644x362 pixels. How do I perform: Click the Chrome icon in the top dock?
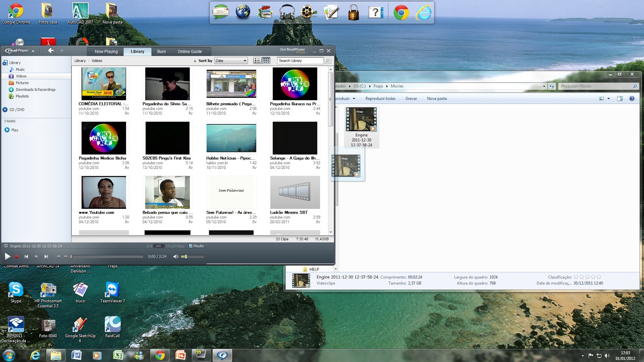coord(401,12)
